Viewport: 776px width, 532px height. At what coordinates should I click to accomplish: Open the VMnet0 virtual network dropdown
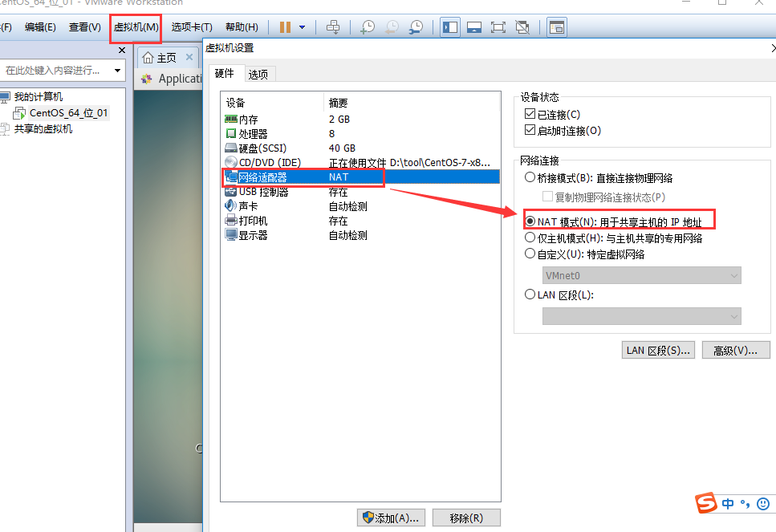click(x=641, y=276)
